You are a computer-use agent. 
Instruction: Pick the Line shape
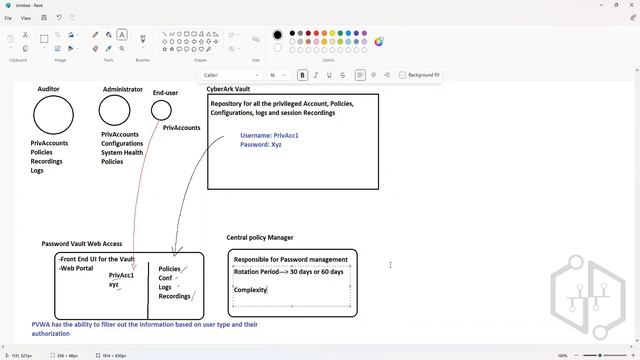(x=164, y=34)
